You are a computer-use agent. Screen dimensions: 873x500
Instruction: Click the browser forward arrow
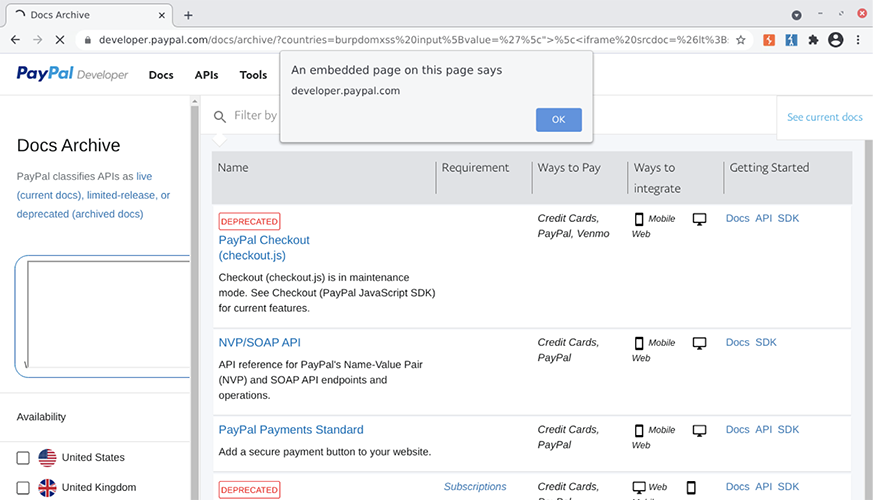pyautogui.click(x=37, y=40)
